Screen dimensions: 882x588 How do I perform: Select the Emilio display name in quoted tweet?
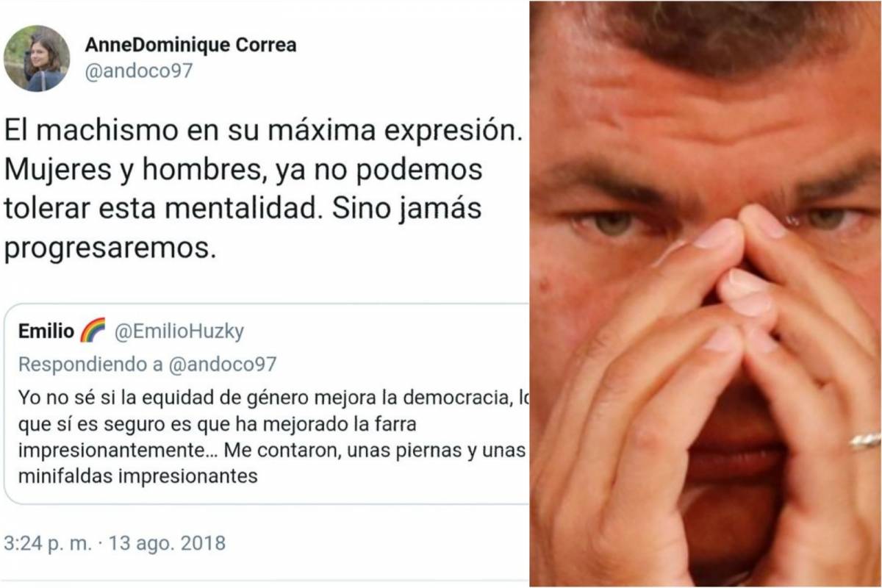click(x=46, y=331)
